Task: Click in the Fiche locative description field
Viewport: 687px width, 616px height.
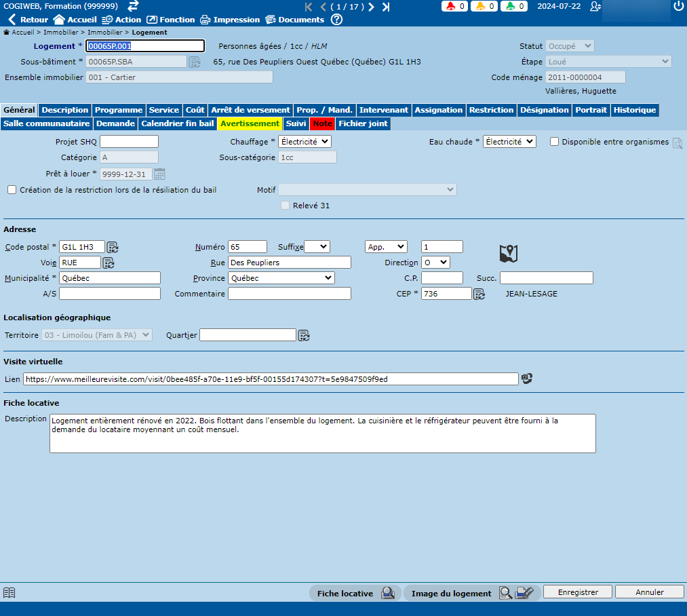Action: (322, 434)
